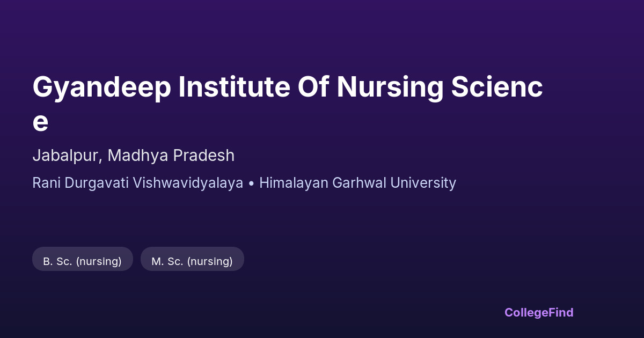Select the M. Sc. (nursing) course tag

(192, 261)
